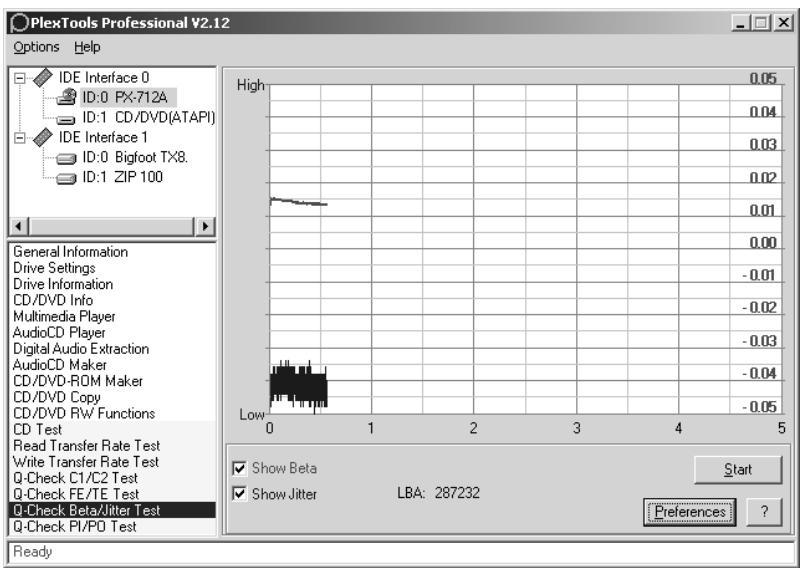Open AudioCD Maker function
Screen dimensions: 801x568
click(x=60, y=365)
